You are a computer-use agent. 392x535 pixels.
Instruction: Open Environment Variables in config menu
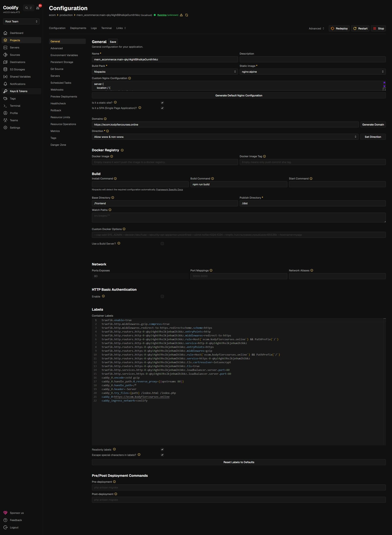(64, 55)
